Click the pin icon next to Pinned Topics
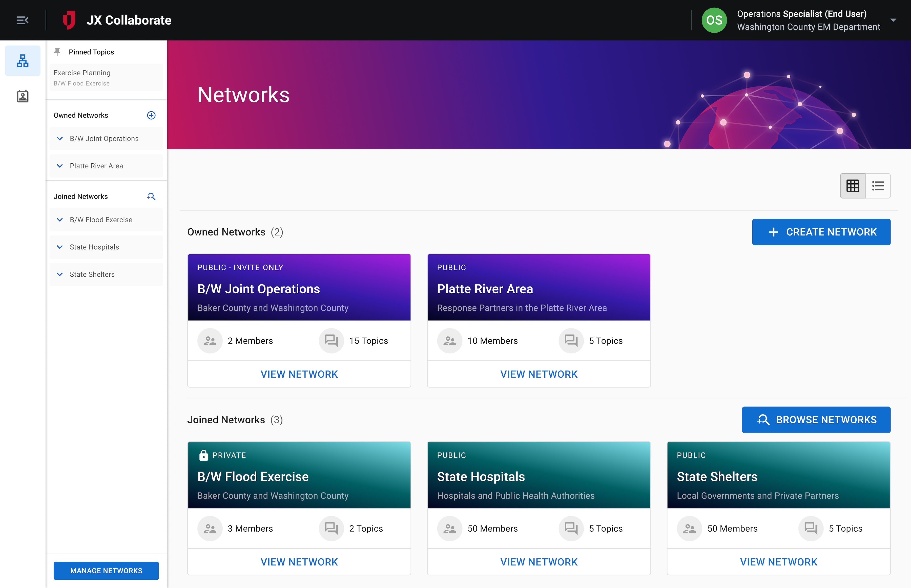This screenshot has height=588, width=911. (57, 52)
